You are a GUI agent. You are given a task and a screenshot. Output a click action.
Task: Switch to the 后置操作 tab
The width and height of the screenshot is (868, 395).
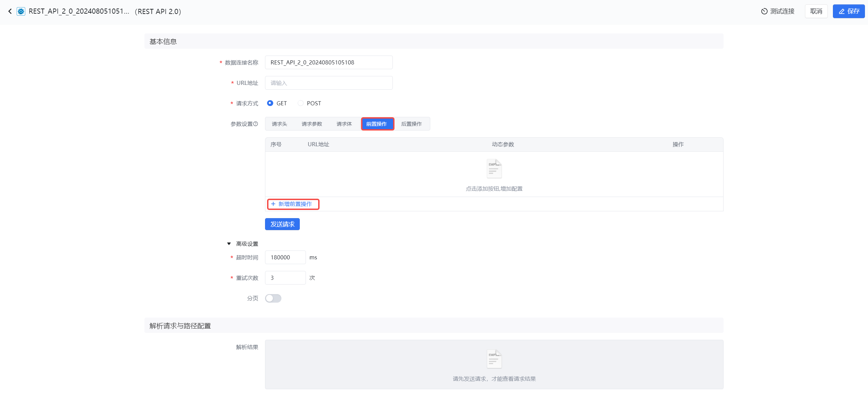coord(411,124)
